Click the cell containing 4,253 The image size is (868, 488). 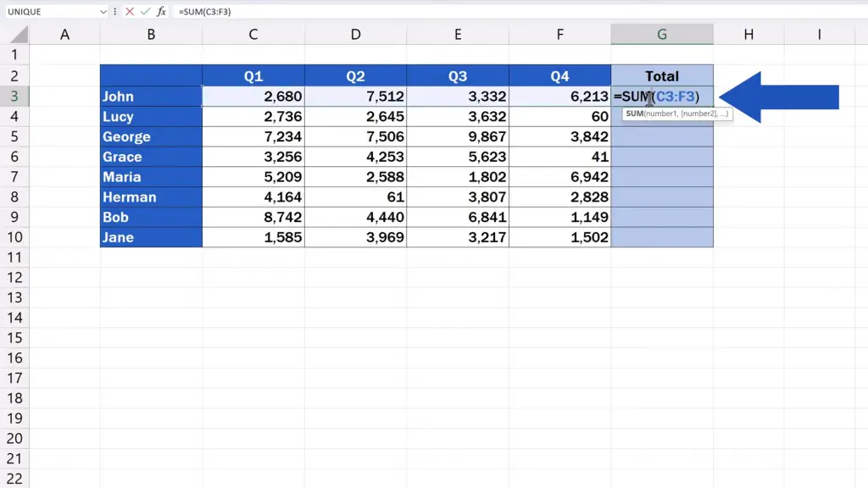[x=355, y=157]
